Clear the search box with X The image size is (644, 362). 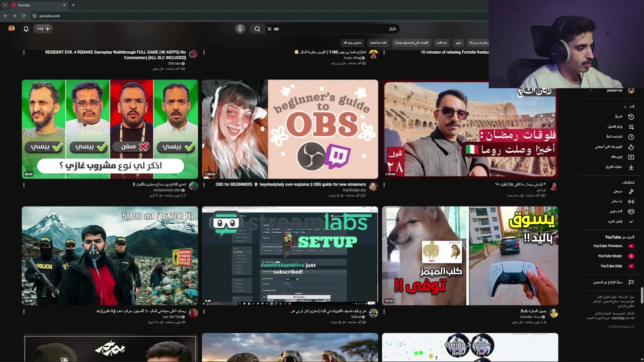269,29
